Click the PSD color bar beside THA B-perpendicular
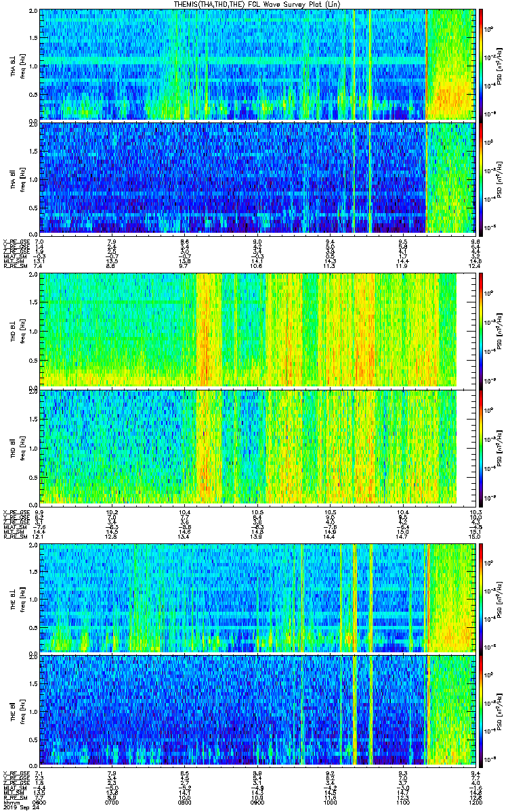Viewport: 508px width, 812px height. coord(481,64)
